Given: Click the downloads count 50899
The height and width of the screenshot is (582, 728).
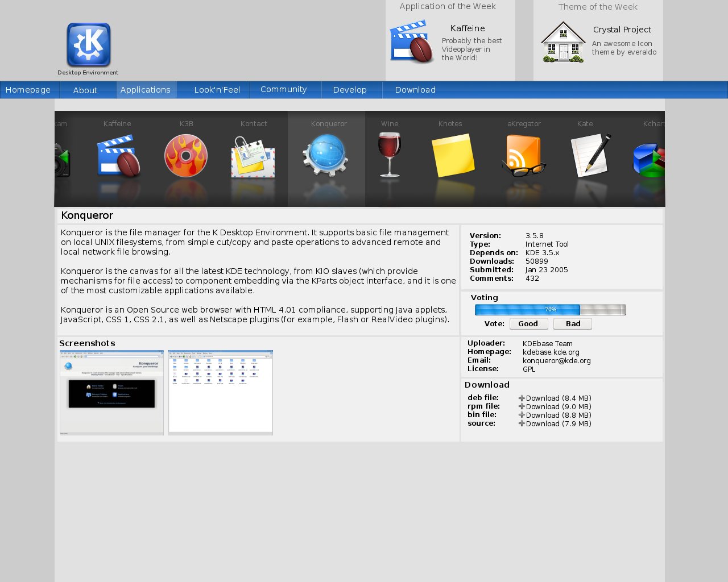Looking at the screenshot, I should 537,261.
